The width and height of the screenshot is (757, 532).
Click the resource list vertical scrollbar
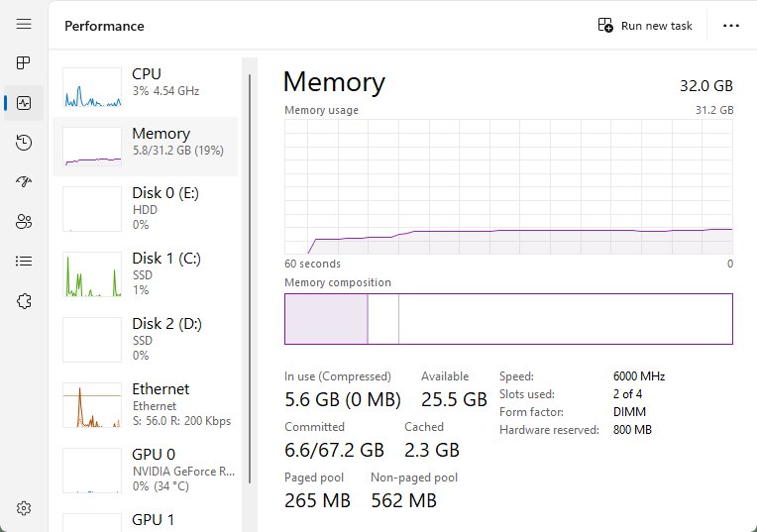[x=250, y=278]
